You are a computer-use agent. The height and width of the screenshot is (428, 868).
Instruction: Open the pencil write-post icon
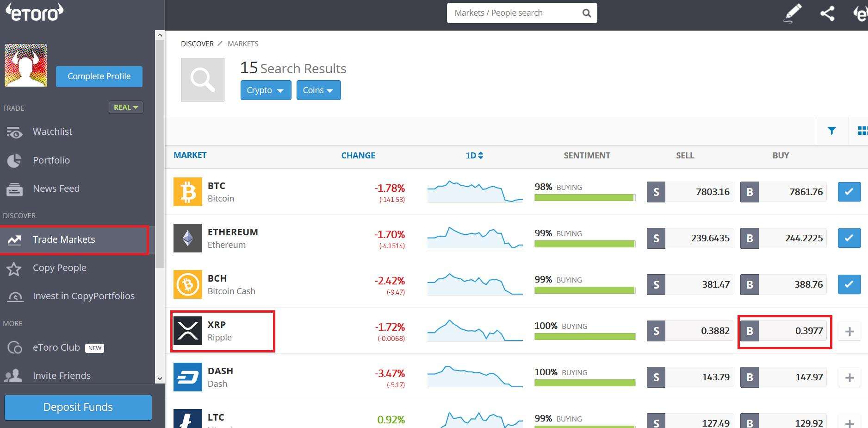[x=793, y=13]
